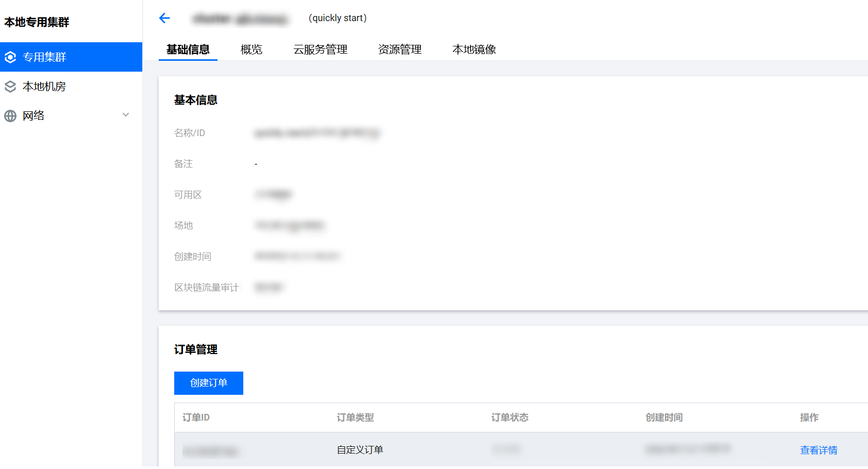
Task: Open 查看详情 link for the order
Action: [819, 450]
